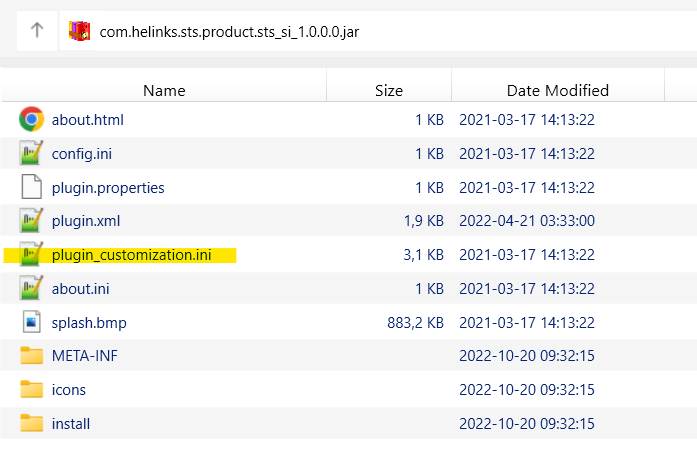This screenshot has height=463, width=697.
Task: Click the splash.bmp image icon
Action: point(32,322)
